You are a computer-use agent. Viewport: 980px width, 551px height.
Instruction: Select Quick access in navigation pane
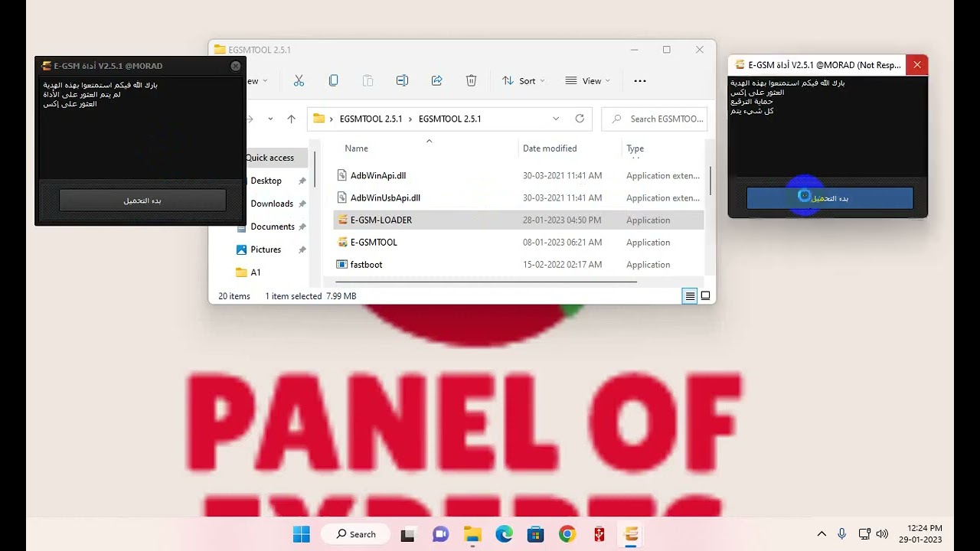pyautogui.click(x=269, y=158)
